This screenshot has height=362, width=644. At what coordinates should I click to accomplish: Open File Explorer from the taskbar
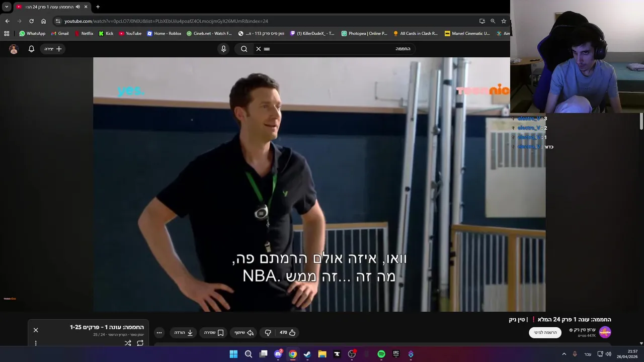pos(322,354)
